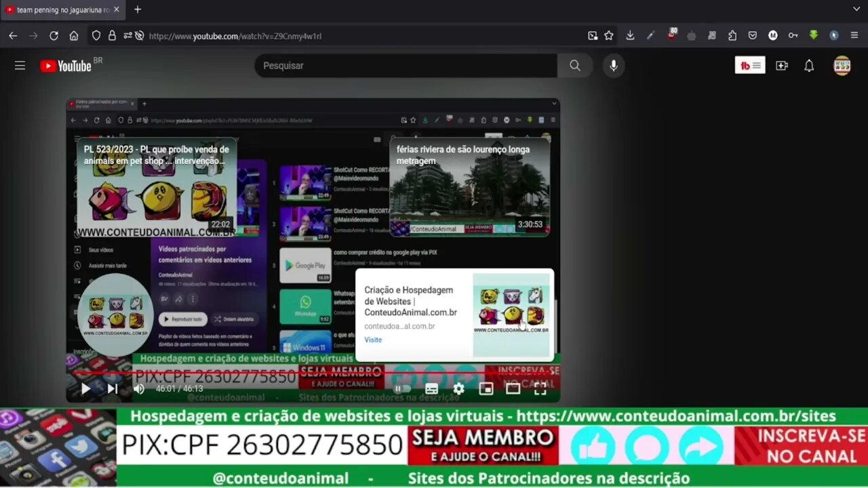Play the video with the play button
This screenshot has width=868, height=488.
click(x=86, y=389)
